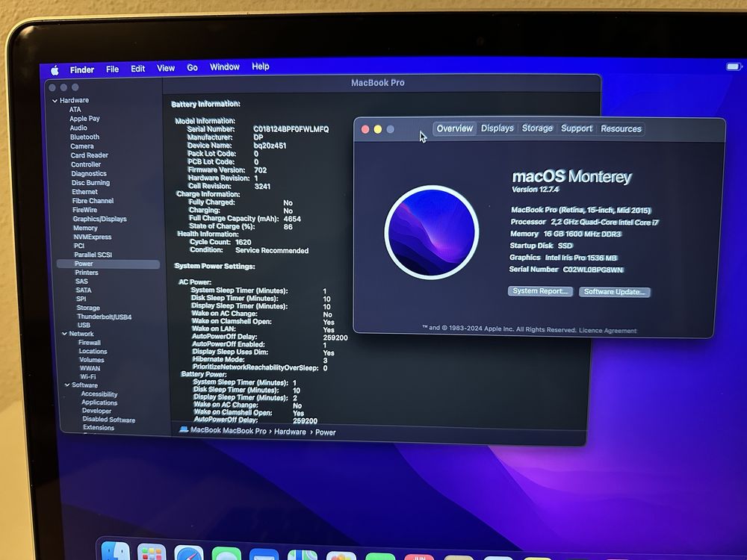Check the battery icon in menu bar
Image resolution: width=747 pixels, height=560 pixels.
(734, 66)
